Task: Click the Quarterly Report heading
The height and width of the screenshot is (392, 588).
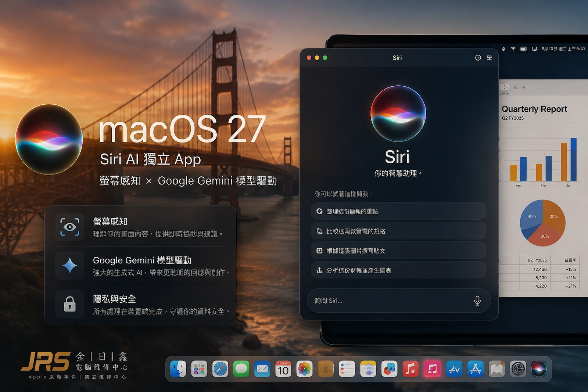Action: (534, 109)
